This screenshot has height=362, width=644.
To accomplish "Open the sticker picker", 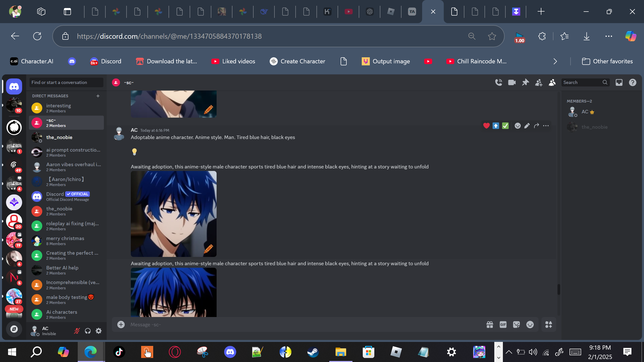I will tap(516, 325).
